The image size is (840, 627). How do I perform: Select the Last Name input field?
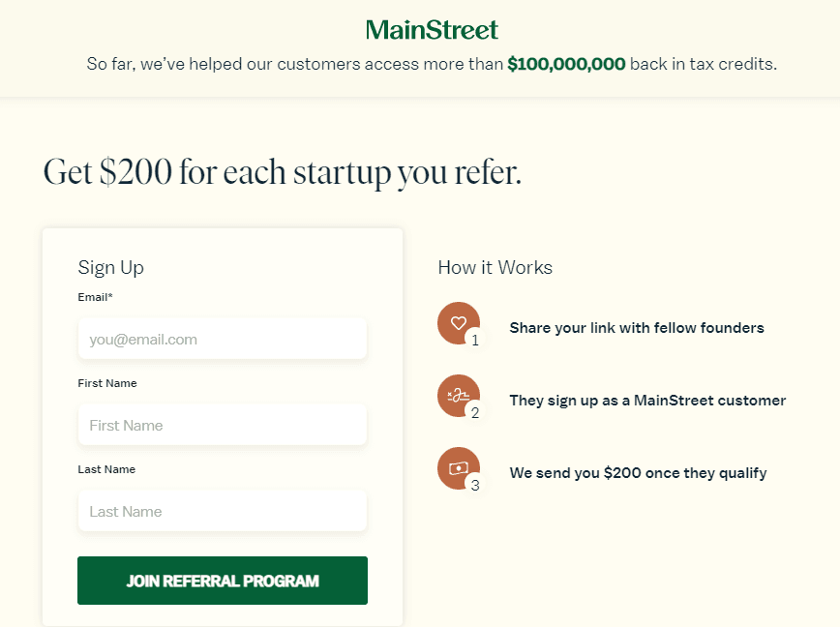pos(222,510)
